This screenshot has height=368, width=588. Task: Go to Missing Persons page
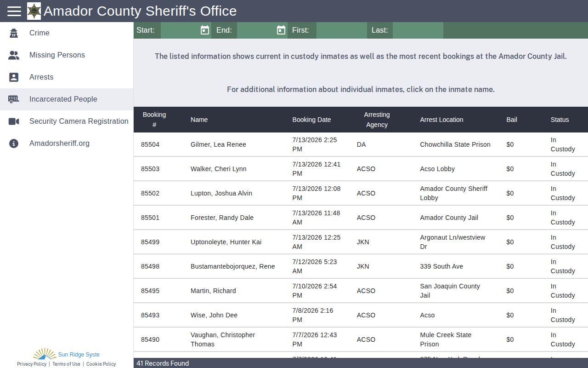pos(67,55)
